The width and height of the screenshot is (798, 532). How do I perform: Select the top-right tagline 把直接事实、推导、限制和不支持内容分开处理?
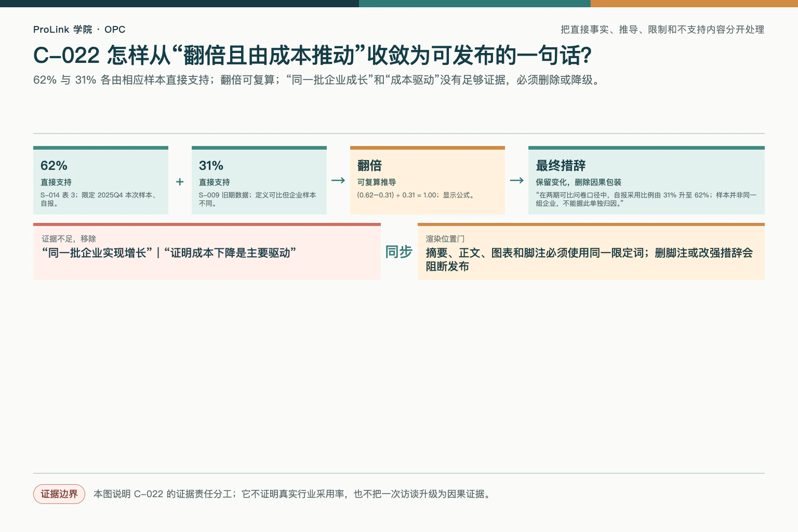[662, 30]
